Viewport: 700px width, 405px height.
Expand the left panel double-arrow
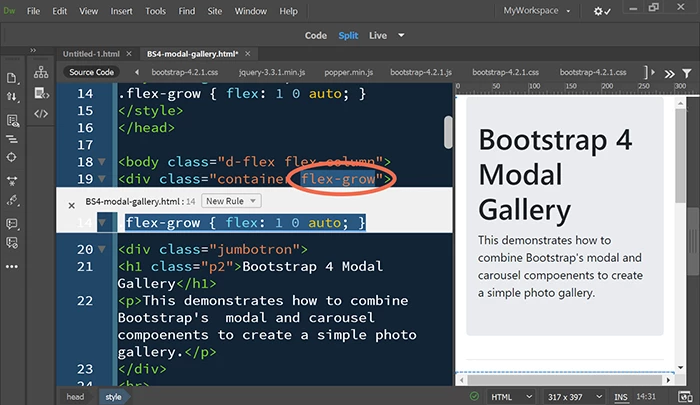point(33,50)
